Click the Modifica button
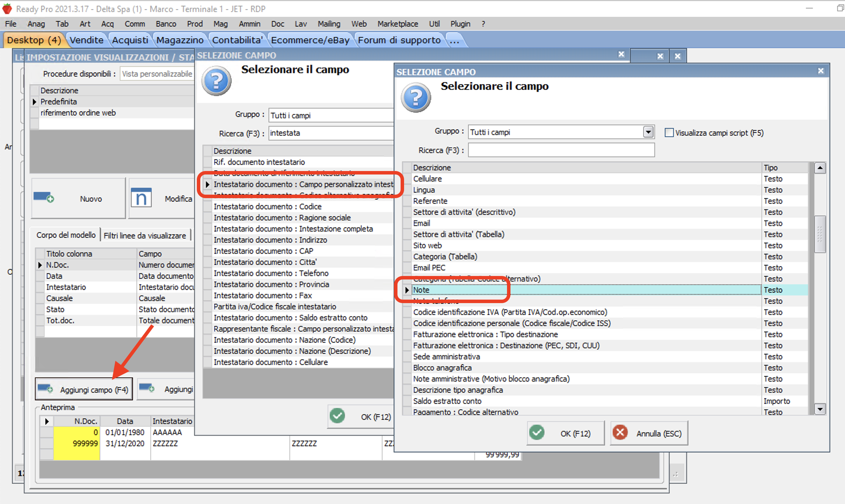This screenshot has height=504, width=845. 162,198
